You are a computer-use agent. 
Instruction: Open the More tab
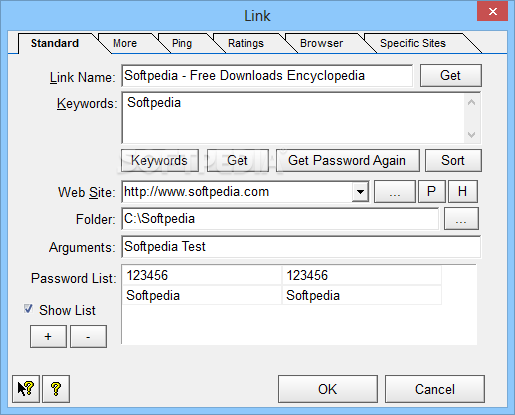(125, 43)
